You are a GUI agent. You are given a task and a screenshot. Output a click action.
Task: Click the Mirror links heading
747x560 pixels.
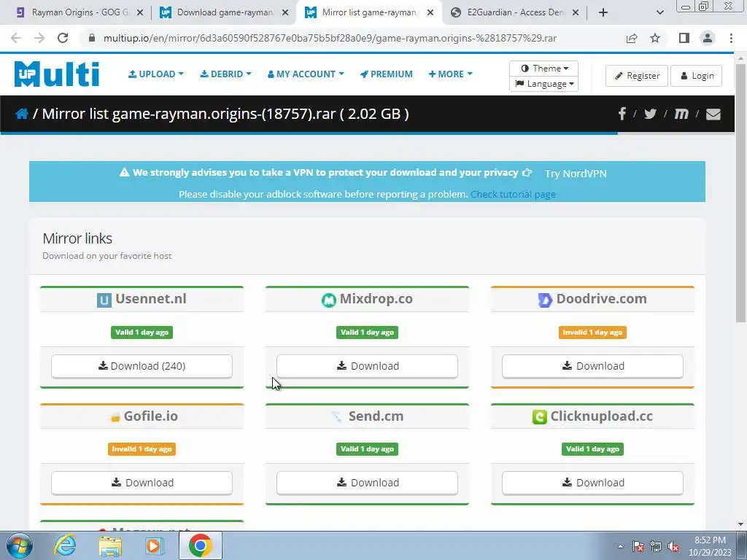coord(77,238)
